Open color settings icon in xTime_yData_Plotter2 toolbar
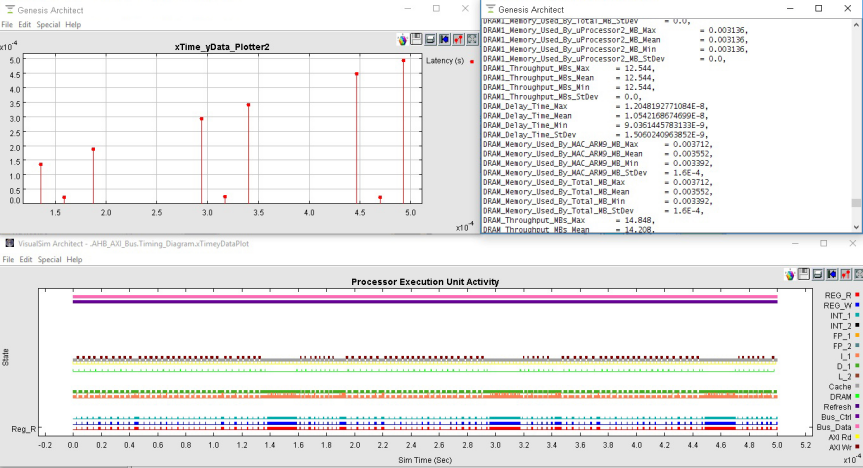The width and height of the screenshot is (863, 468). [403, 40]
